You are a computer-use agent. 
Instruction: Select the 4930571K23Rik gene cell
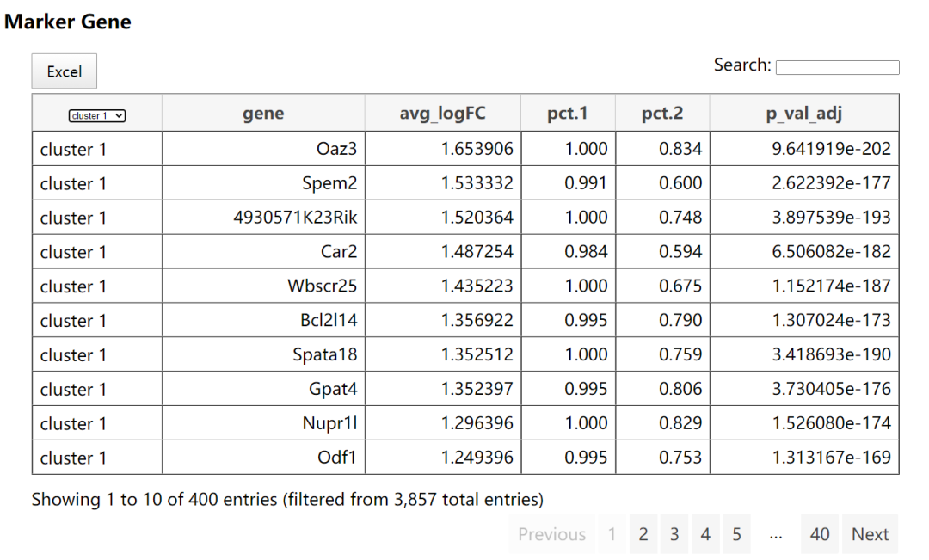tap(295, 218)
